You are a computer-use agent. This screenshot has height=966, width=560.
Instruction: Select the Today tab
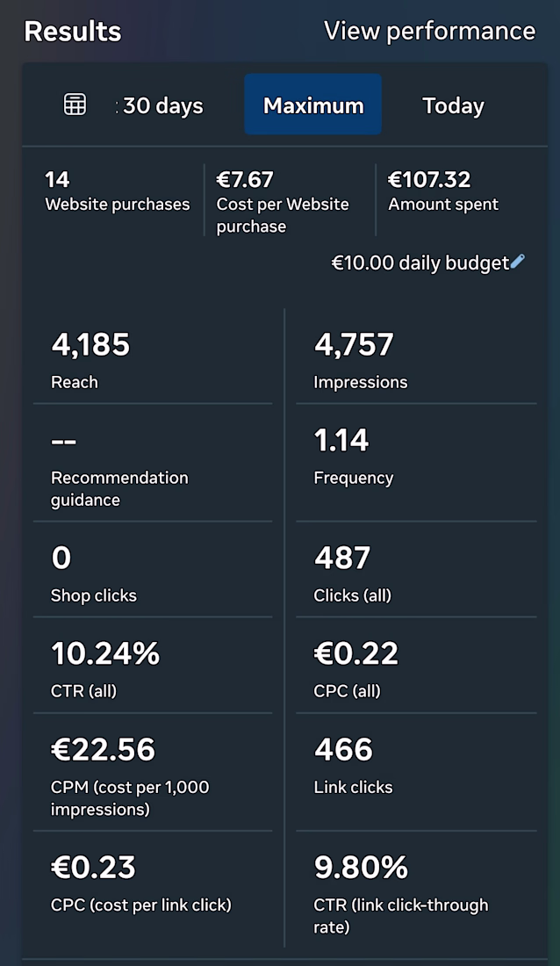(x=453, y=106)
